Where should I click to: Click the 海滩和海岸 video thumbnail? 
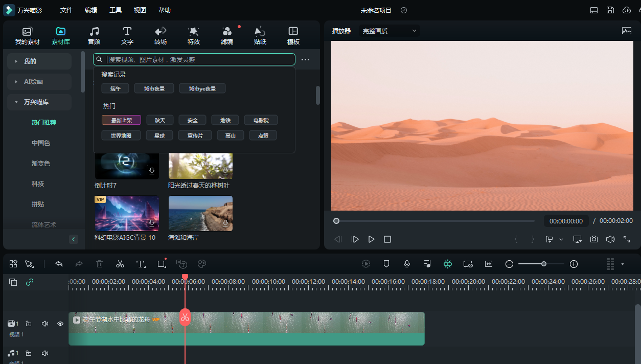pyautogui.click(x=200, y=213)
